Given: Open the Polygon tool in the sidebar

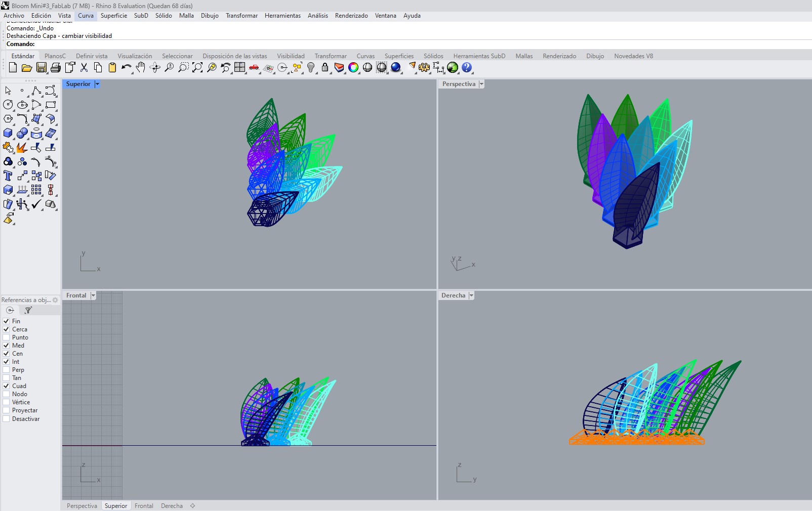Looking at the screenshot, I should 8,119.
